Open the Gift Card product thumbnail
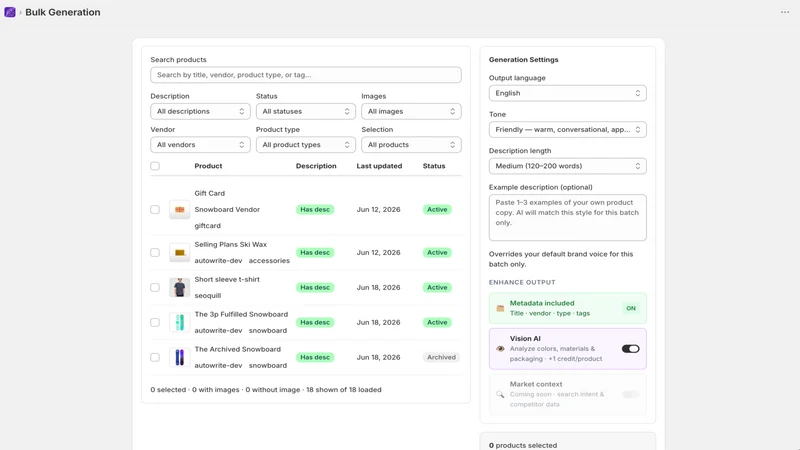The image size is (800, 450). point(180,209)
